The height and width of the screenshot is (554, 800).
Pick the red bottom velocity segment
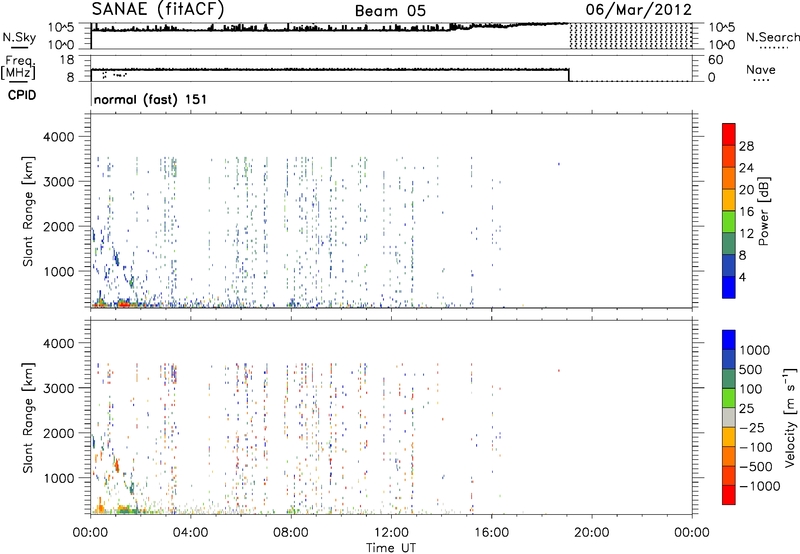pyautogui.click(x=729, y=495)
